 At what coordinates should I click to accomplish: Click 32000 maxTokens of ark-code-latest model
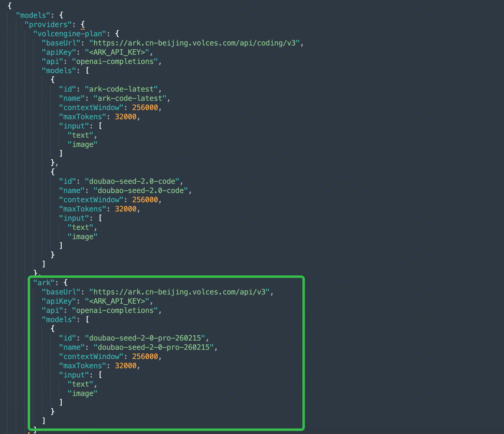(126, 117)
